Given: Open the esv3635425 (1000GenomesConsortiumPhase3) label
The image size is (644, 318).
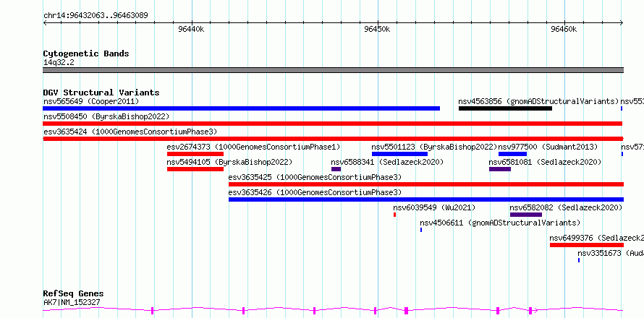Looking at the screenshot, I should tap(315, 177).
